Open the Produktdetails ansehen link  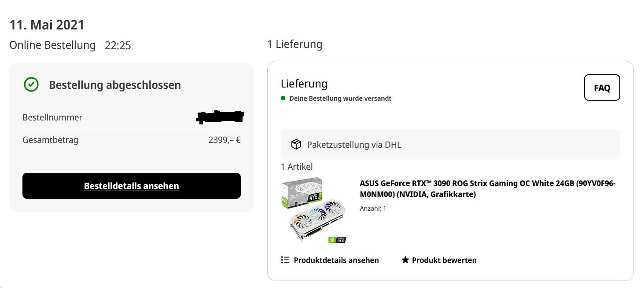[x=336, y=260]
